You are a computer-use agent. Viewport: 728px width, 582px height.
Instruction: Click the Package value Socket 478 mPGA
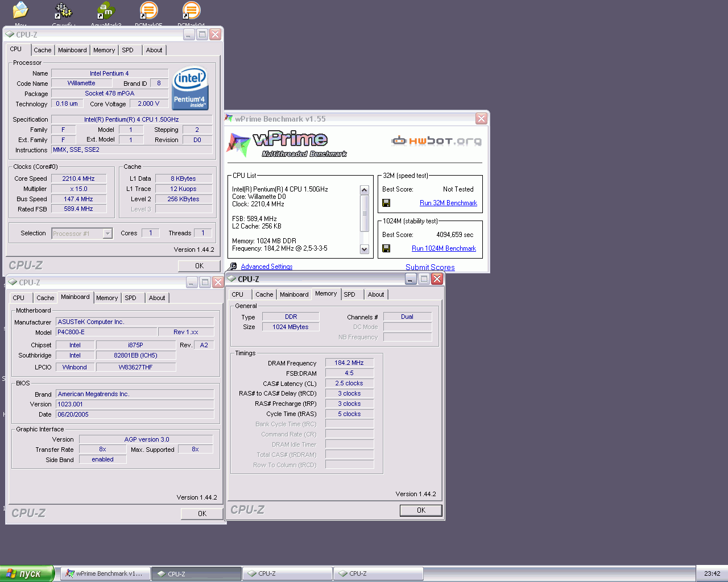point(110,93)
